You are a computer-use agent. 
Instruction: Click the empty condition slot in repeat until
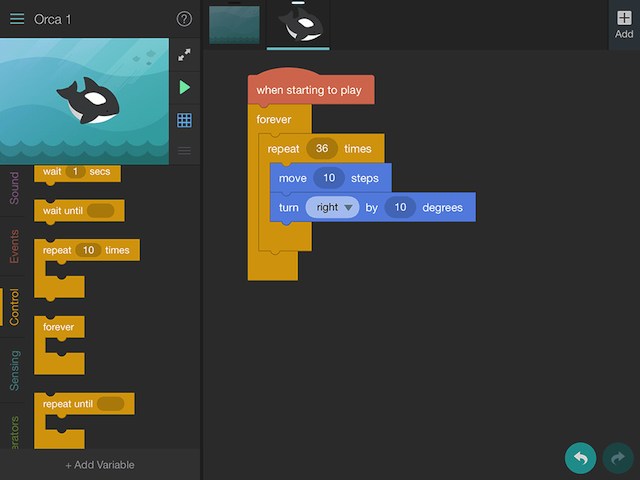tap(110, 404)
